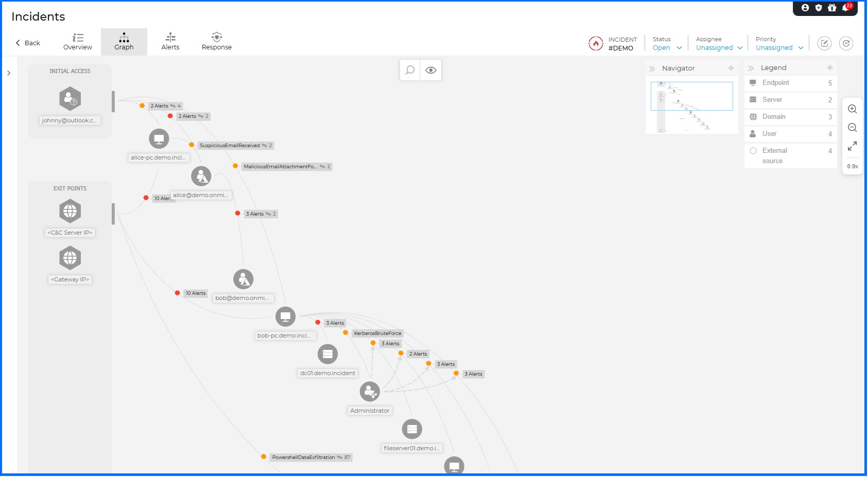
Task: Open the Status dropdown showing Open
Action: click(x=666, y=47)
